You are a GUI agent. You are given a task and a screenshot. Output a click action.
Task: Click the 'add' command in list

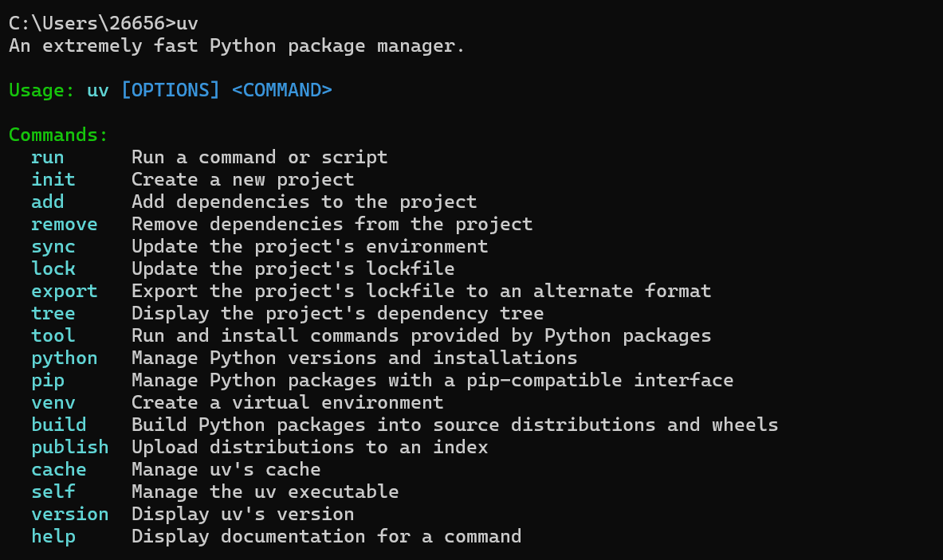point(48,202)
